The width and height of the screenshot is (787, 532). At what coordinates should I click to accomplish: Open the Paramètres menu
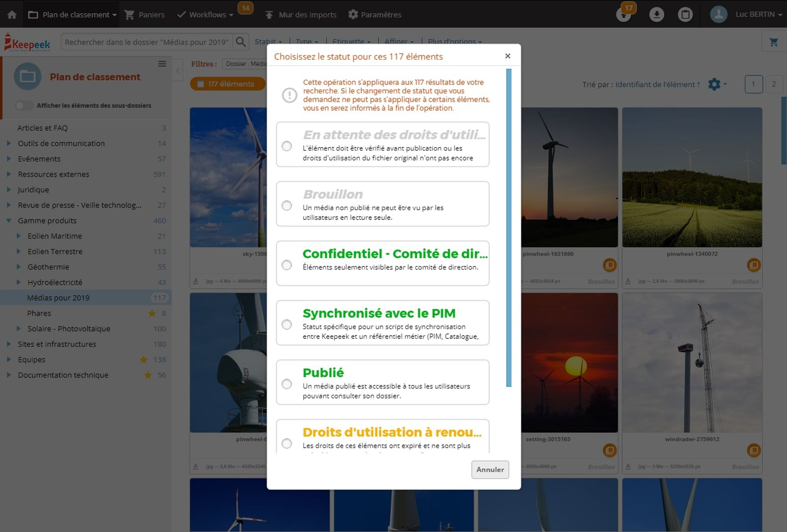[375, 15]
